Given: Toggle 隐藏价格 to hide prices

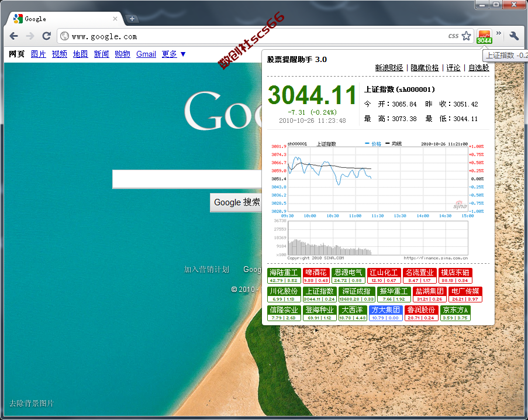Looking at the screenshot, I should (425, 68).
